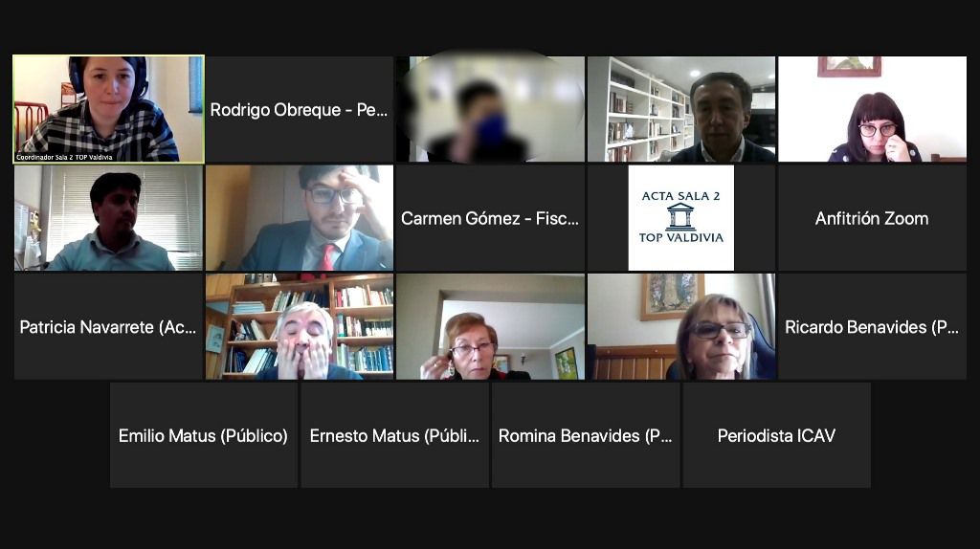Image resolution: width=980 pixels, height=549 pixels.
Task: Select the Carmen Gómez participant tile
Action: (x=491, y=218)
